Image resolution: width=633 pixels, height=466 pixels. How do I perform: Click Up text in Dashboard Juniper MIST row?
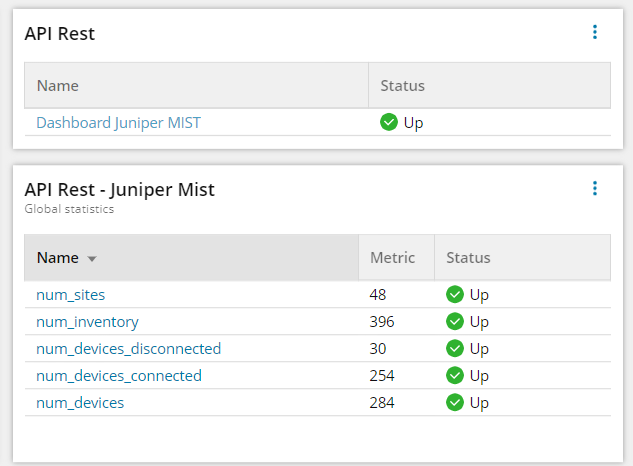[x=413, y=123]
